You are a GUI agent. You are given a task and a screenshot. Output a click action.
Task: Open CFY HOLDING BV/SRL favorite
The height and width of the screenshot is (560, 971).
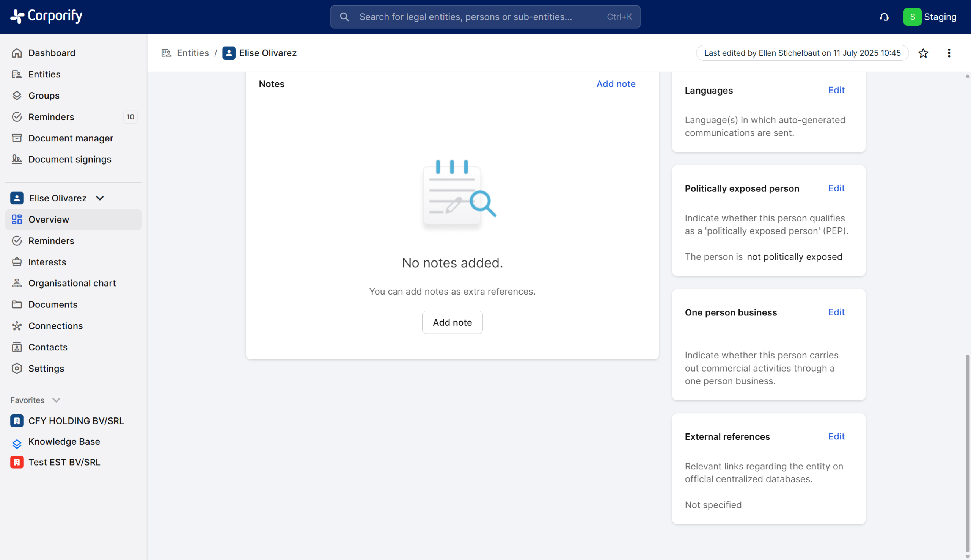[76, 421]
